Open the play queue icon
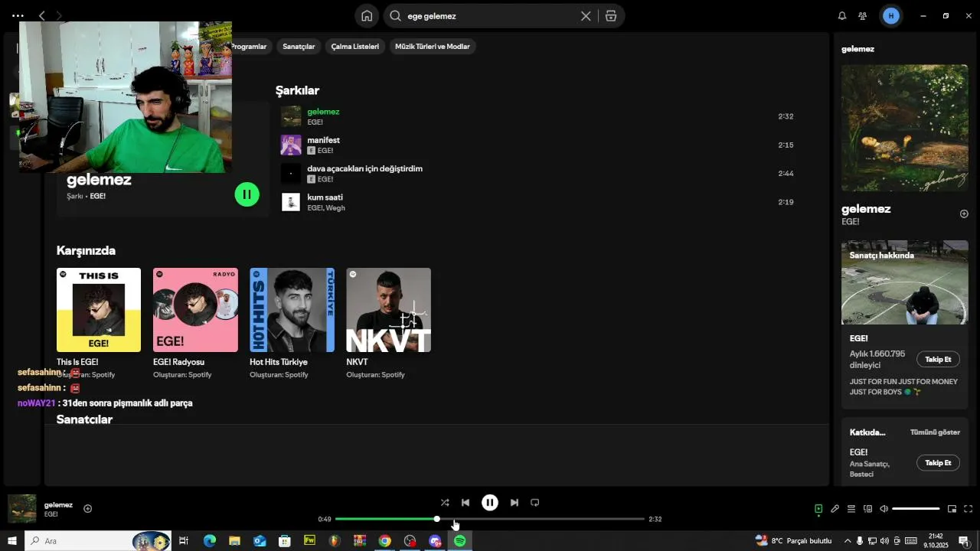Viewport: 980px width, 551px height. [851, 509]
